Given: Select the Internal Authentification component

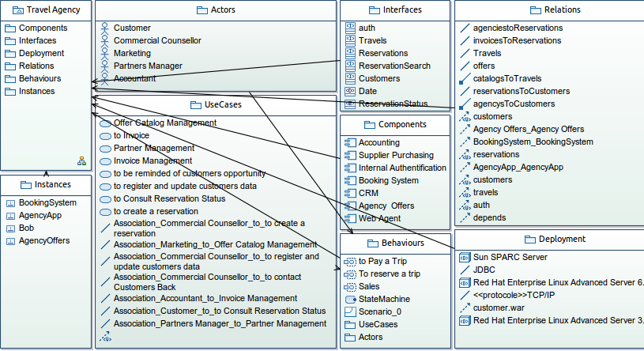Looking at the screenshot, I should click(x=396, y=168).
